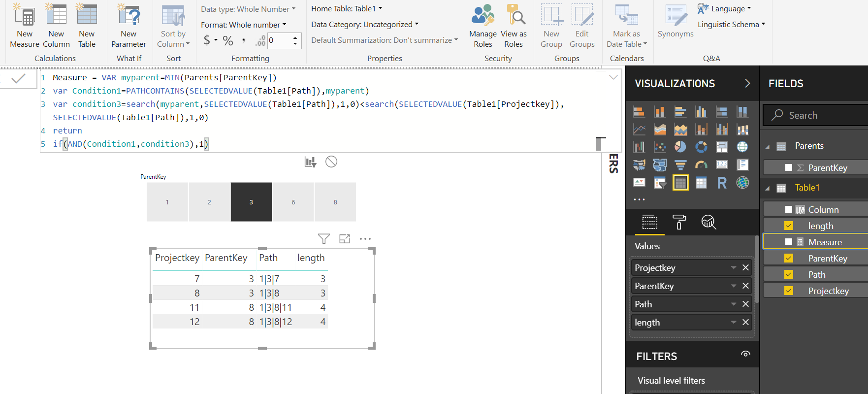Choose the treemap visualization
The image size is (868, 394).
point(722,147)
